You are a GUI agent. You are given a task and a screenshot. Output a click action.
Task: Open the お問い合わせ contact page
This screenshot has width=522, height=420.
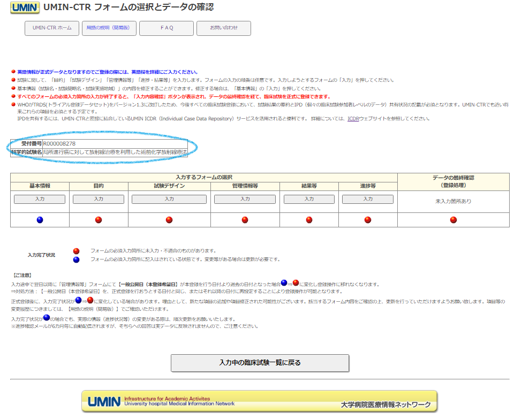point(223,28)
